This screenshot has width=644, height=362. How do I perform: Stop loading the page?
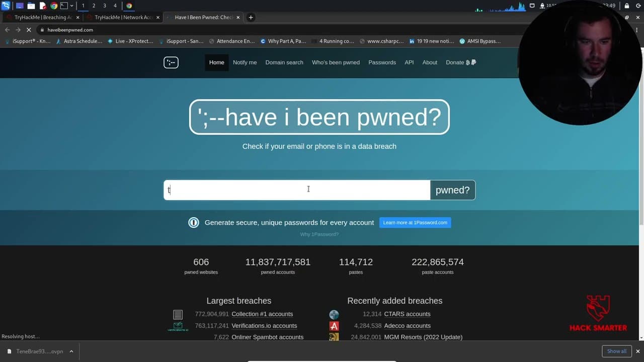coord(29,30)
